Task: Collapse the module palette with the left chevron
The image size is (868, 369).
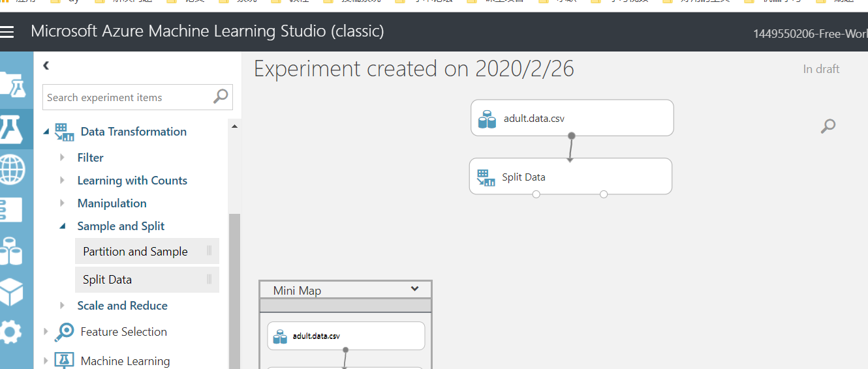Action: tap(46, 65)
